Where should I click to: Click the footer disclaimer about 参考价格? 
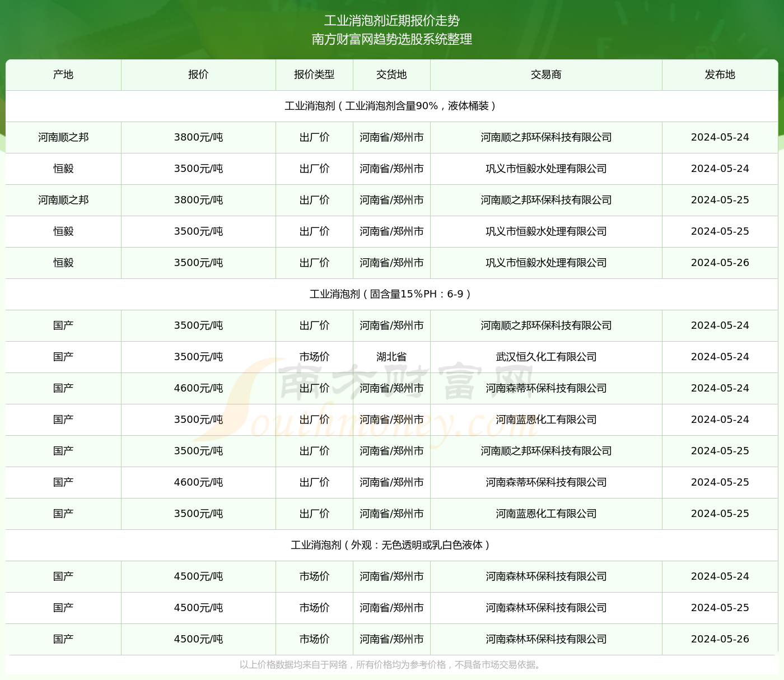point(392,665)
